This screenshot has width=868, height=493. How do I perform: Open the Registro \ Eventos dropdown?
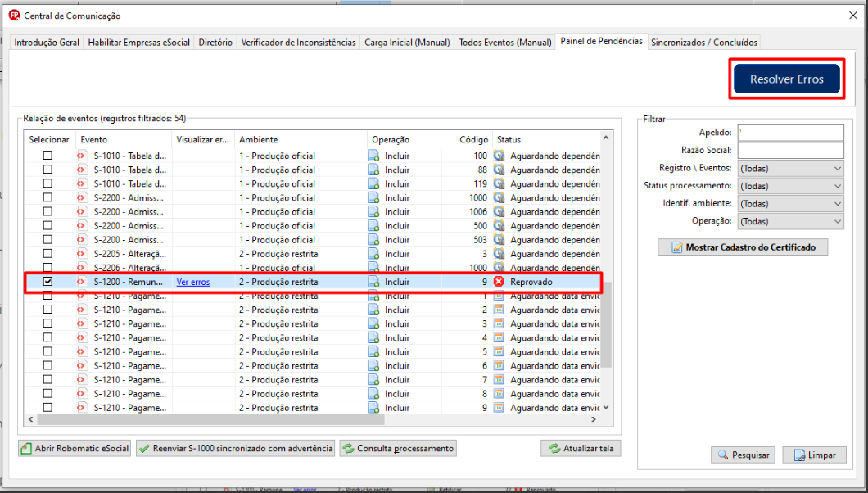(x=790, y=168)
